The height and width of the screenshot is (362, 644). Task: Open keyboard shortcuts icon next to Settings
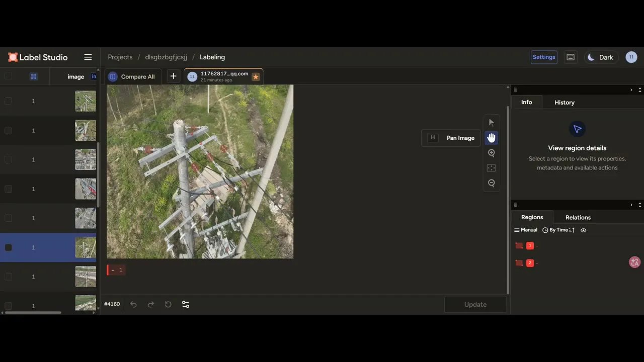(571, 57)
